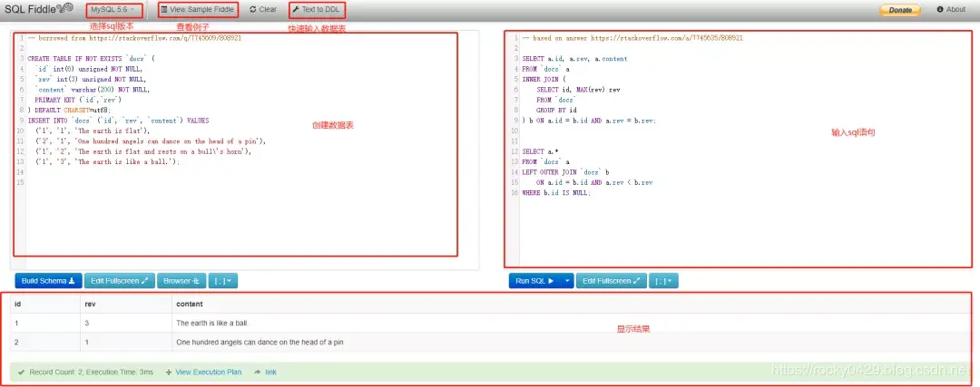Click the 'CREATE TABLE IF NOT EXISTS' line in schema editor
The height and width of the screenshot is (387, 980).
click(x=91, y=59)
